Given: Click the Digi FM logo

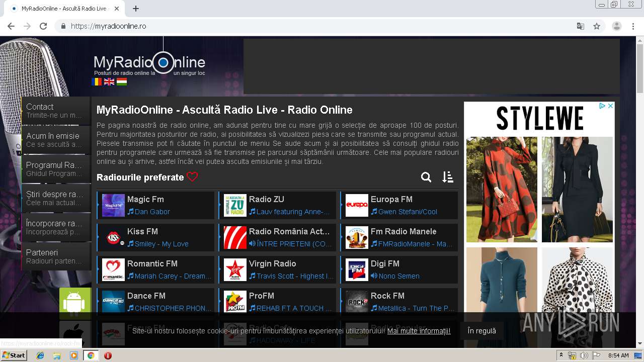Looking at the screenshot, I should tap(357, 270).
